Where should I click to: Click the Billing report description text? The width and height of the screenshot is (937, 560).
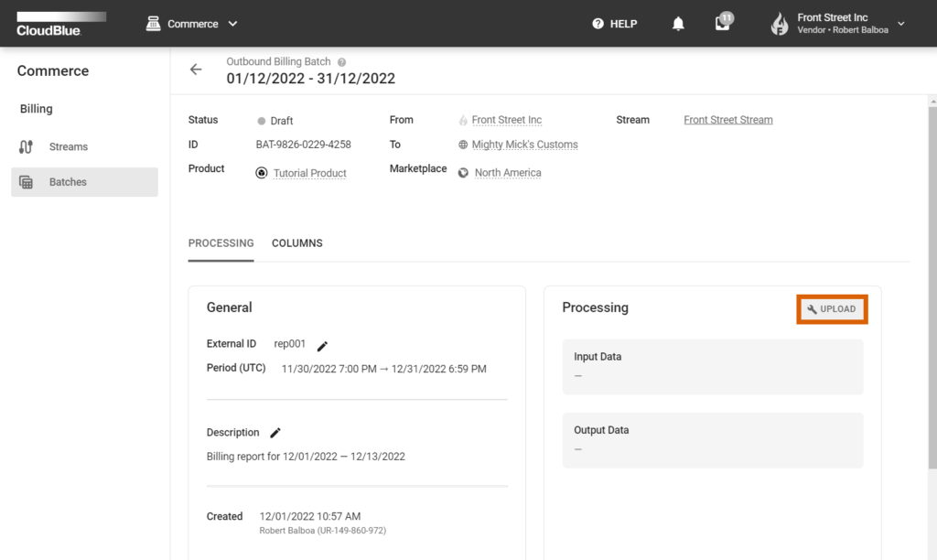(306, 457)
